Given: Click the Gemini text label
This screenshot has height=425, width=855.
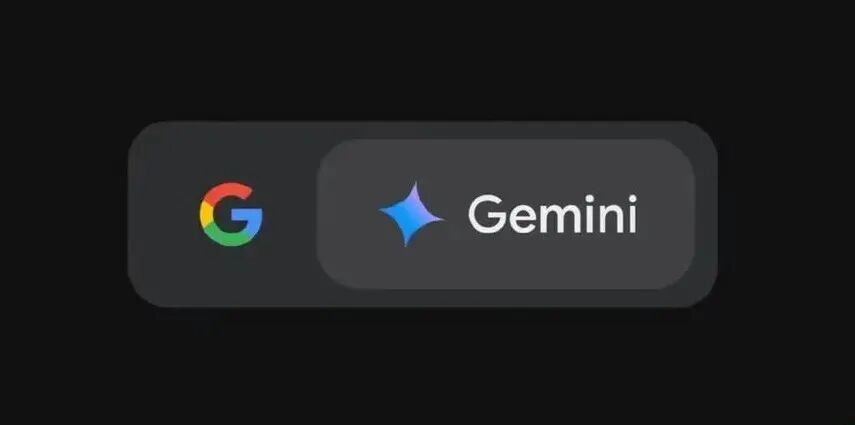Looking at the screenshot, I should coord(552,214).
